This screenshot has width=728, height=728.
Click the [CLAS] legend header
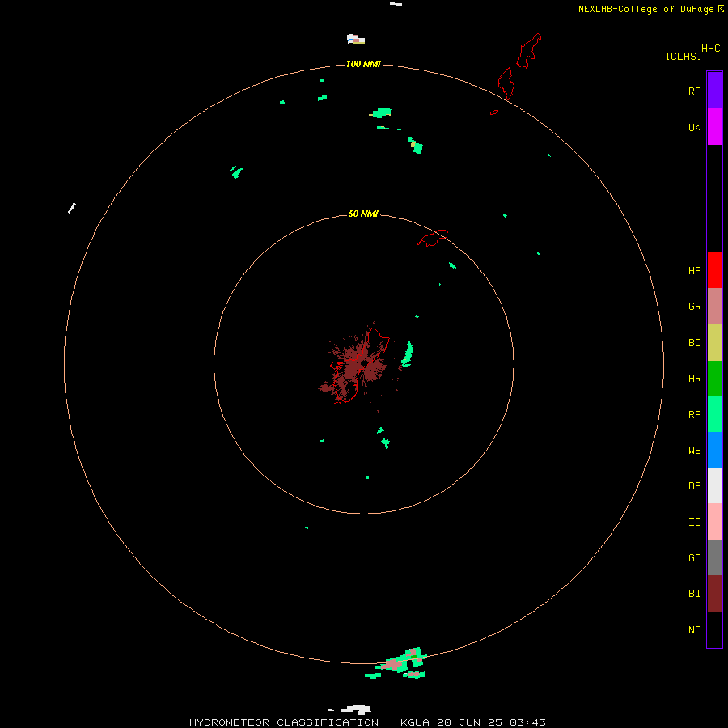point(684,56)
